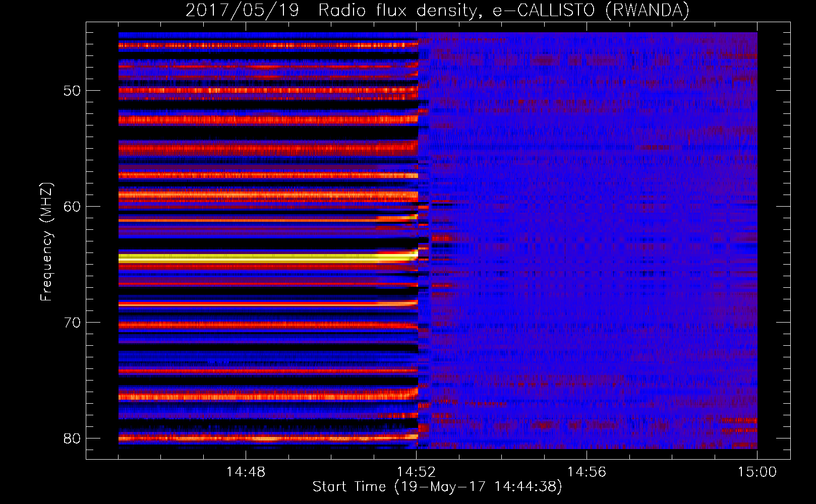
Task: Click the 'Frequency (MHZ)' y-axis label
Action: point(46,242)
